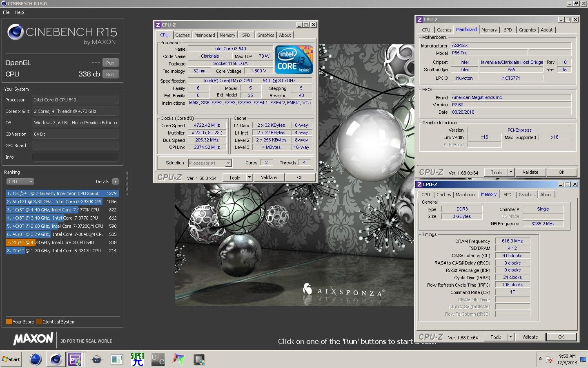Click the Core Speed value 4722.42 MHz
The image size is (588, 368).
(207, 126)
